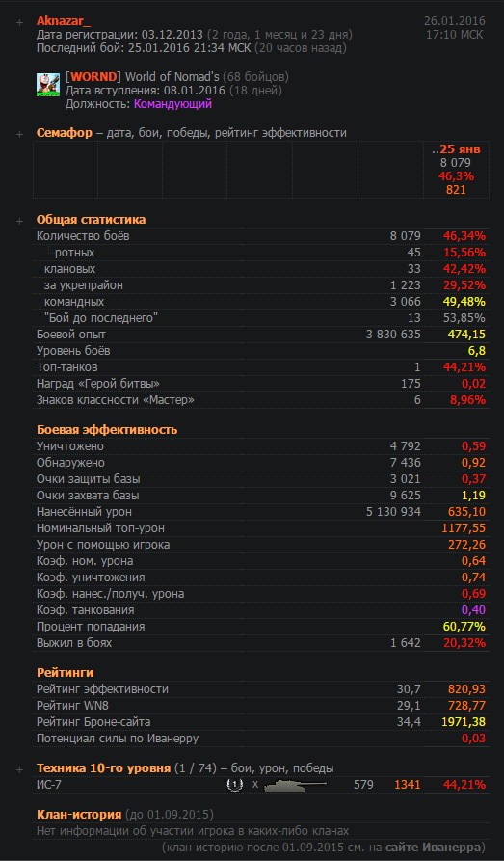Viewport: 504px width, 861px height.
Task: Click the за укрепрайон row label
Action: click(x=84, y=285)
